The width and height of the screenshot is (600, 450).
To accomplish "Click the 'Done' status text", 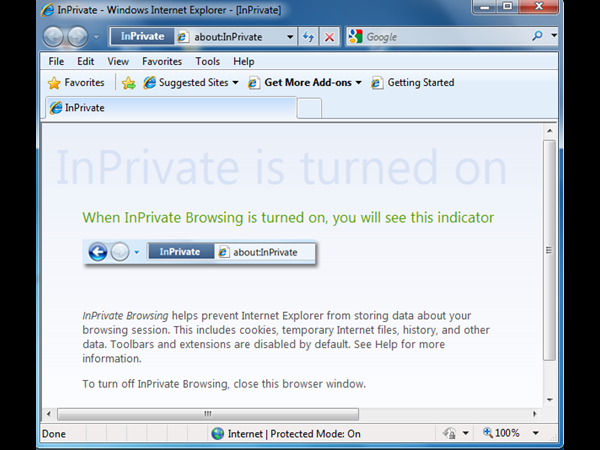I will pyautogui.click(x=54, y=434).
